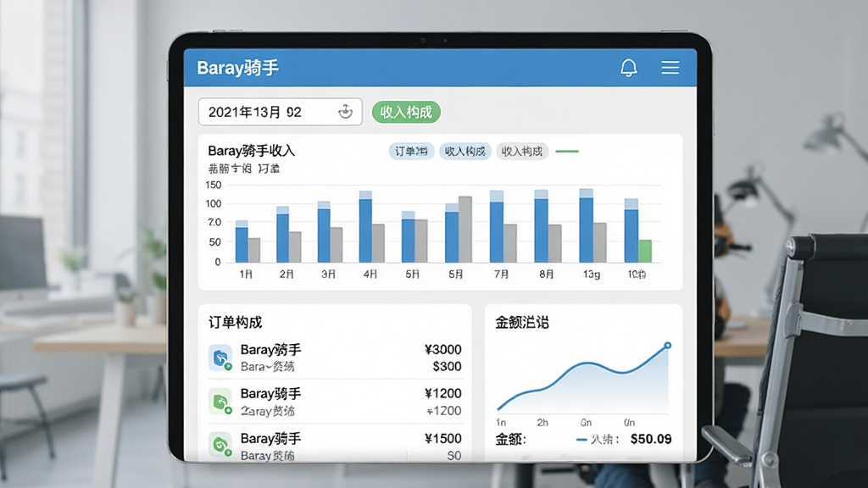
Task: Click the green bar in the last month
Action: (645, 251)
